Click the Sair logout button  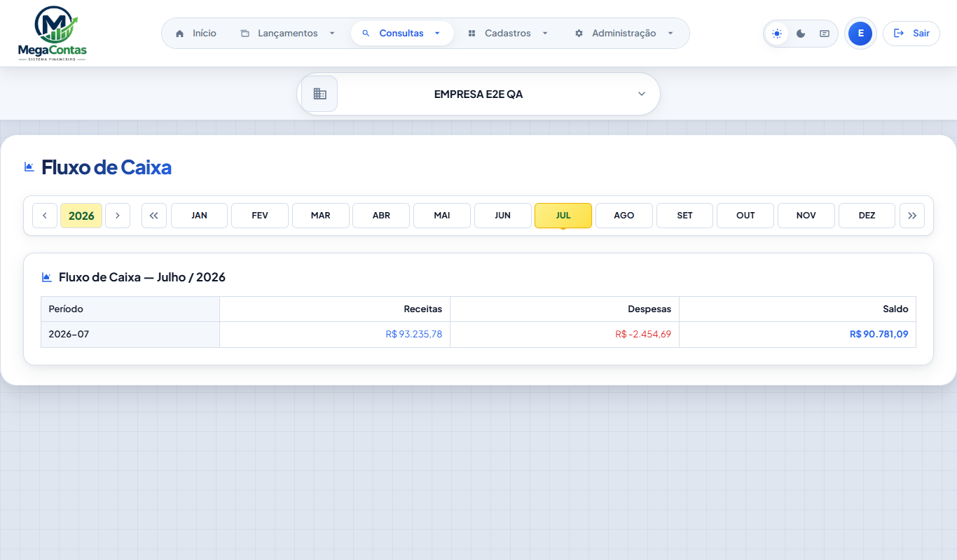[x=911, y=34]
